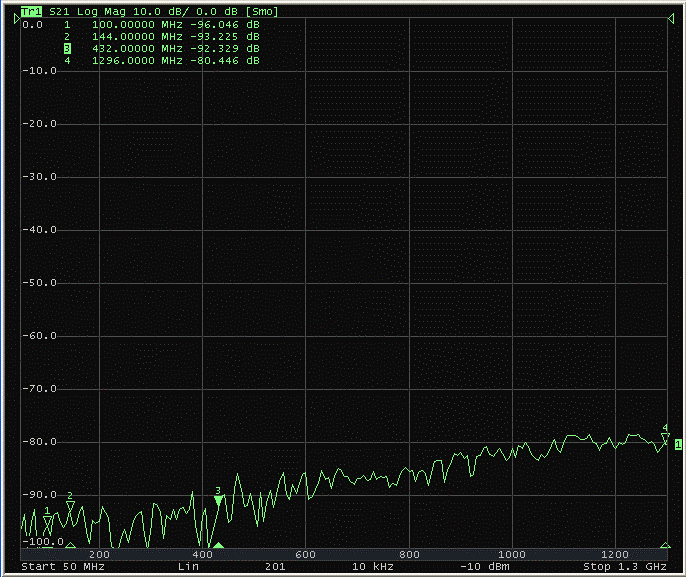Select the marker 4 row at 1296 MHz
The height and width of the screenshot is (577, 686).
pos(160,61)
